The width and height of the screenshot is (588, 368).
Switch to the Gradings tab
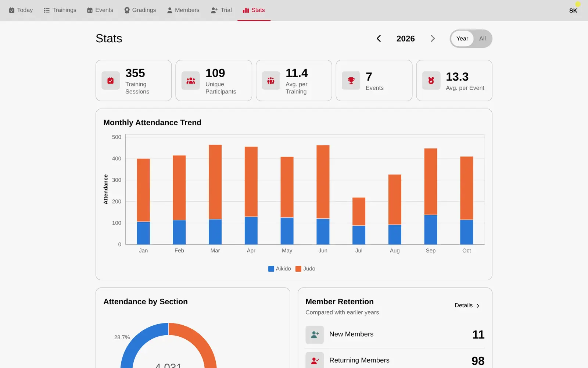click(140, 10)
